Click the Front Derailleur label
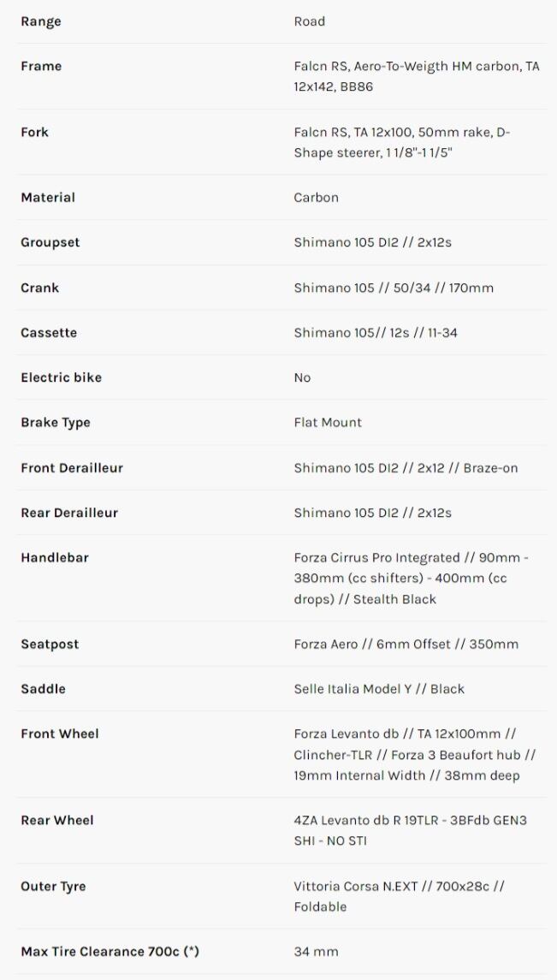The image size is (557, 980). [72, 468]
